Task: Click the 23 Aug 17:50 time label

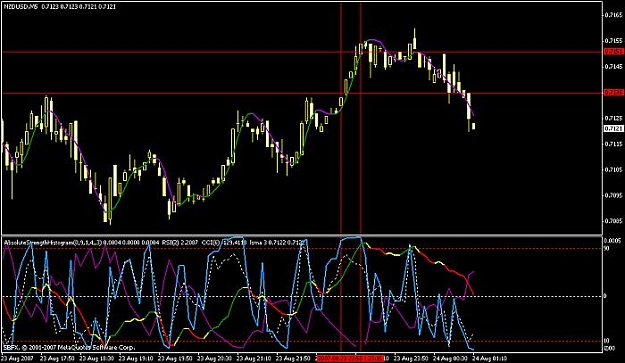Action: (57, 358)
